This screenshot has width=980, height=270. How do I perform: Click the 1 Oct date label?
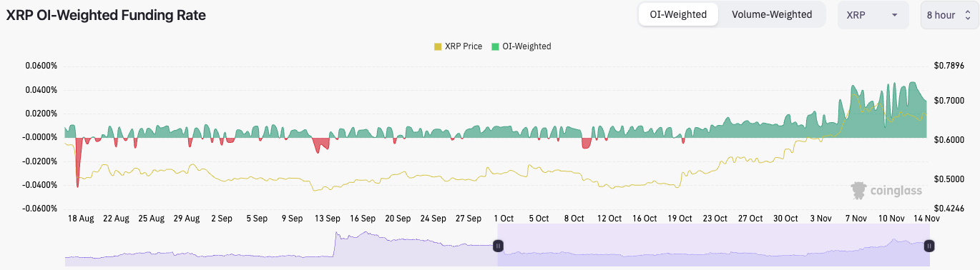coord(503,219)
